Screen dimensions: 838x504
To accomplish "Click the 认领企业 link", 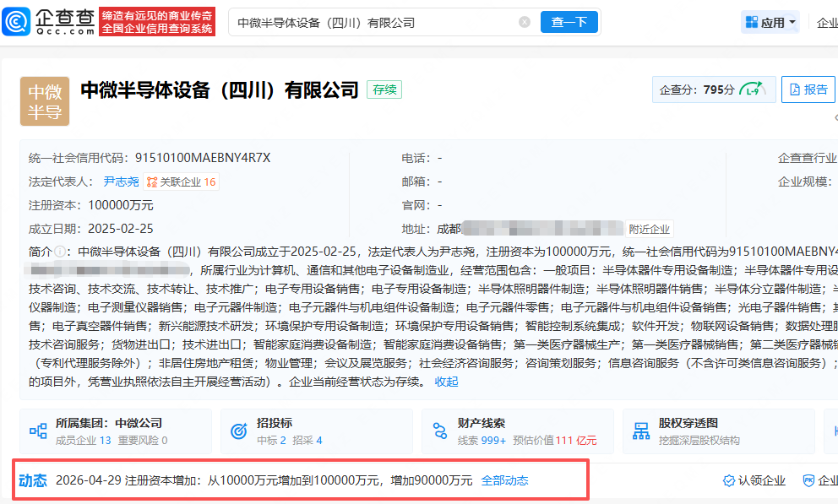I will pyautogui.click(x=754, y=480).
